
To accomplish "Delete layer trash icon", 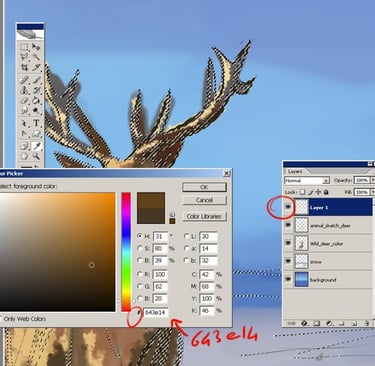I will (x=366, y=323).
